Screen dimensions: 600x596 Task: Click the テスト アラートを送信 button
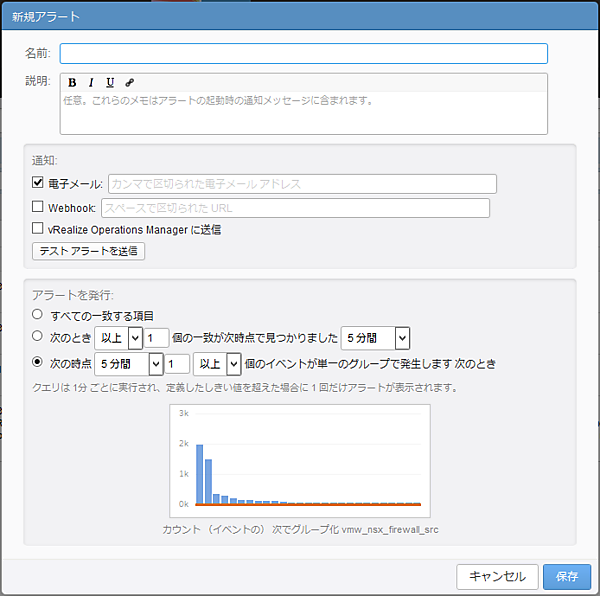89,251
